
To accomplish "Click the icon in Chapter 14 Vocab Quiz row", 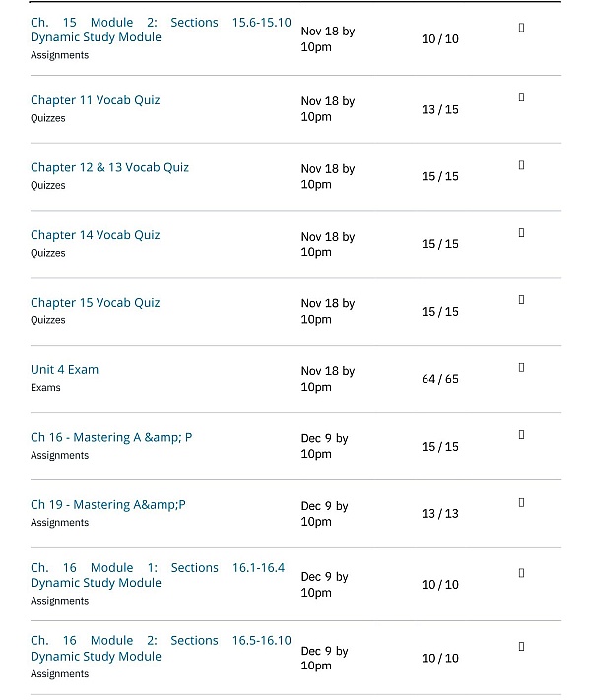I will 521,232.
